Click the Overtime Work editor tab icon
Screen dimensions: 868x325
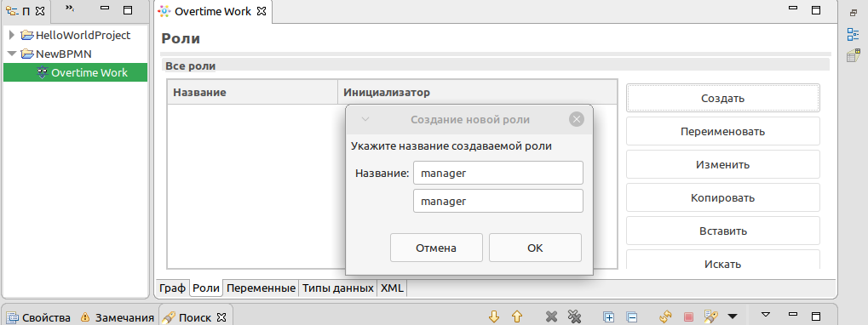pyautogui.click(x=164, y=11)
